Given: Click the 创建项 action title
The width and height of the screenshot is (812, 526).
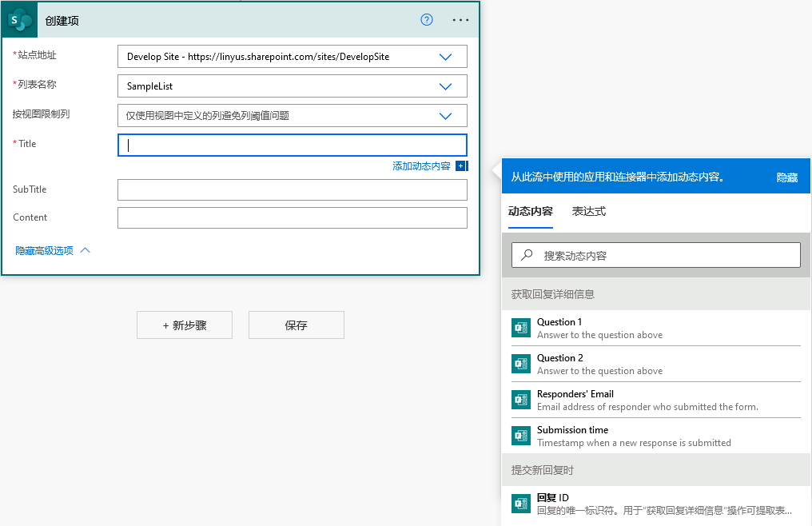Looking at the screenshot, I should [x=62, y=21].
